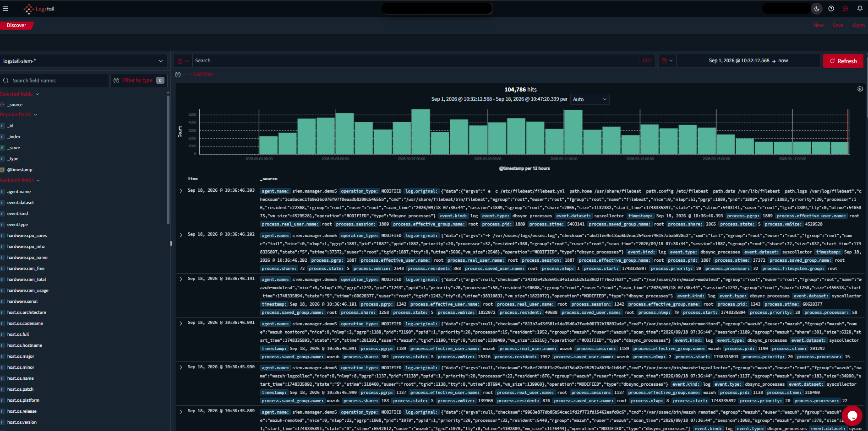
Task: Click the Add filter link
Action: [202, 74]
